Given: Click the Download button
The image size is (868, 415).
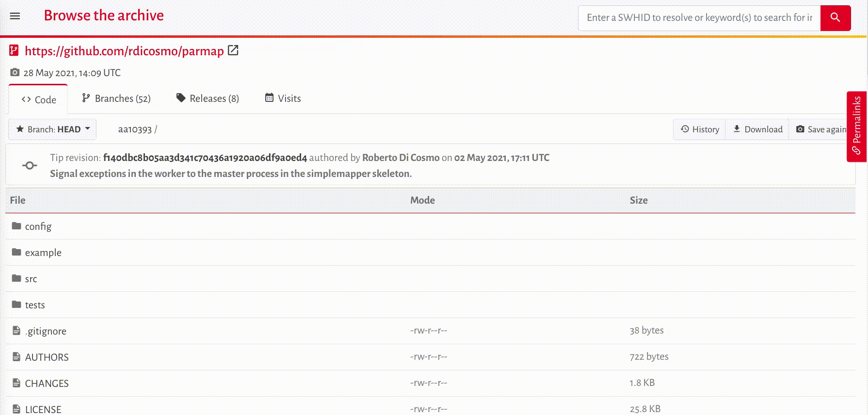Looking at the screenshot, I should point(757,129).
